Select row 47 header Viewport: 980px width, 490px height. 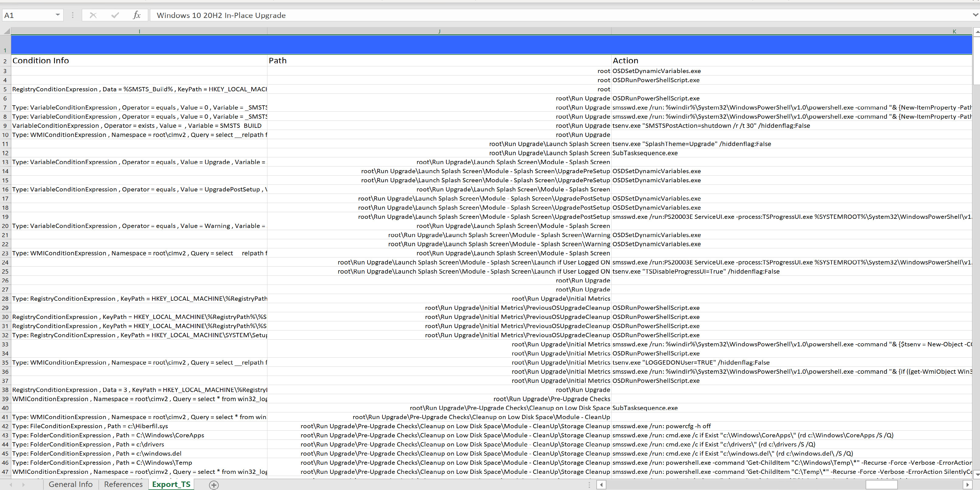[x=5, y=472]
